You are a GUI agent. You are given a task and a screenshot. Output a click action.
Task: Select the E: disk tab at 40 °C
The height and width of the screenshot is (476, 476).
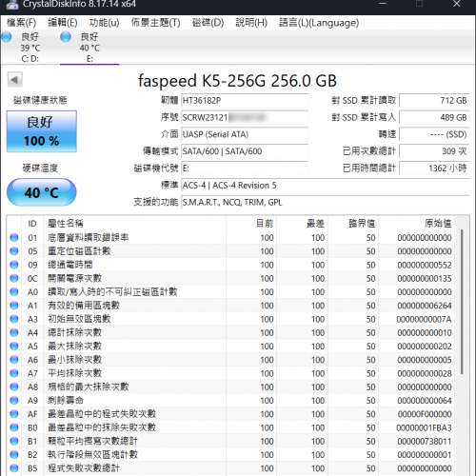coord(89,48)
